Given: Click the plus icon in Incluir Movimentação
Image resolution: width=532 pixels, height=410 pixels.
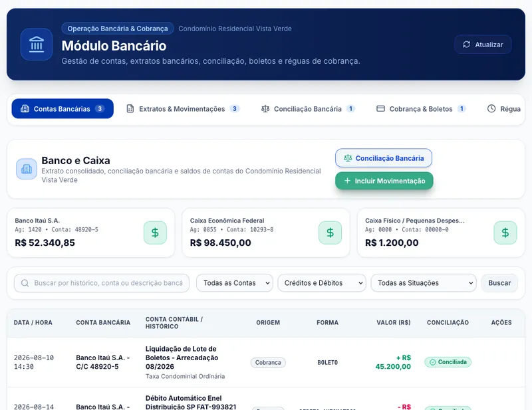Looking at the screenshot, I should point(347,181).
